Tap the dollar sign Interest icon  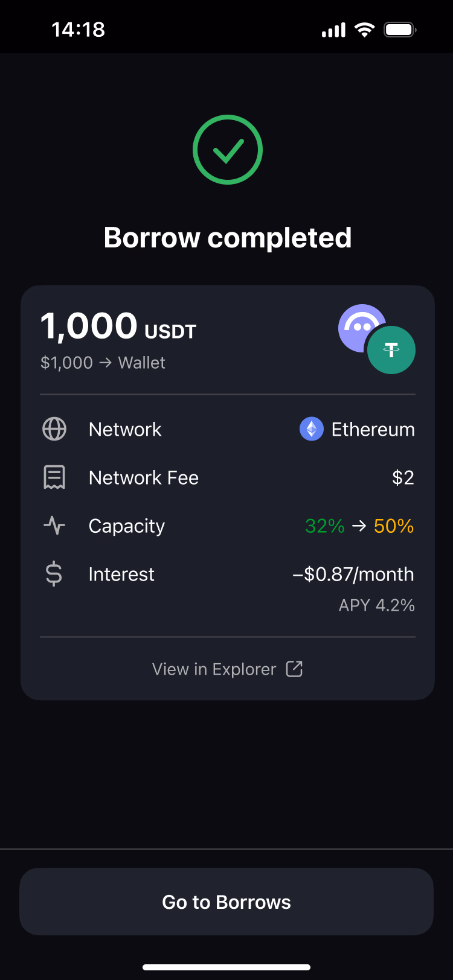pos(54,574)
